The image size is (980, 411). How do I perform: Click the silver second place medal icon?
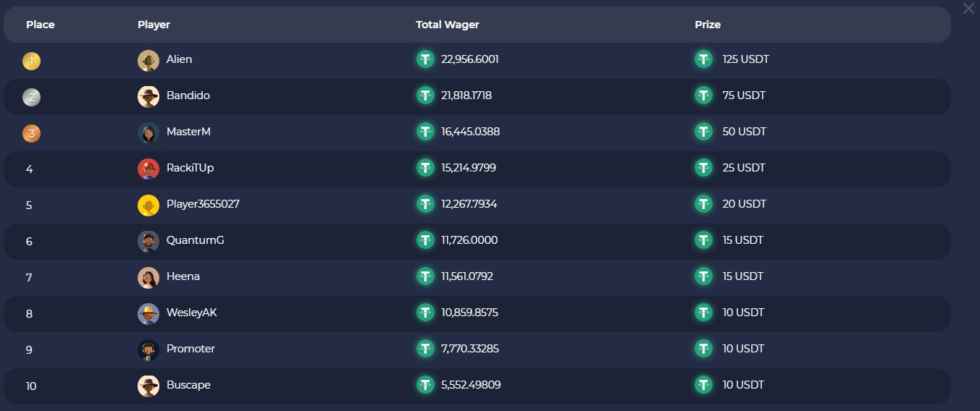pyautogui.click(x=31, y=98)
